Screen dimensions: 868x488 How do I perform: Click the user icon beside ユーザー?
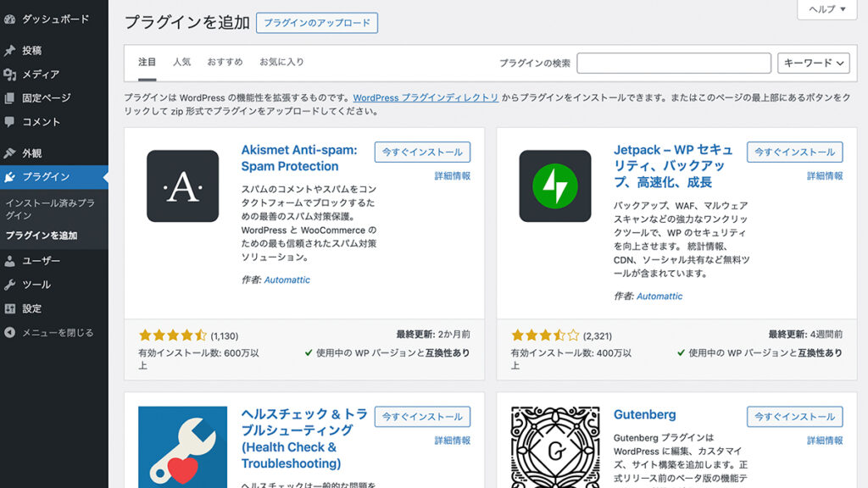click(9, 261)
